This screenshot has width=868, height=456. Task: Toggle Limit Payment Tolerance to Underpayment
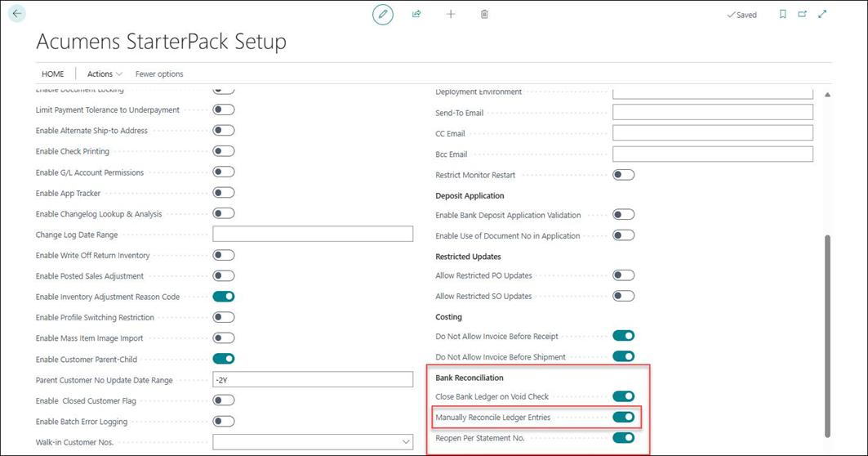(x=224, y=110)
